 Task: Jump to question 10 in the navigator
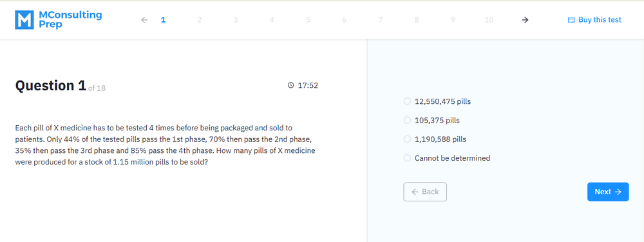(x=489, y=20)
